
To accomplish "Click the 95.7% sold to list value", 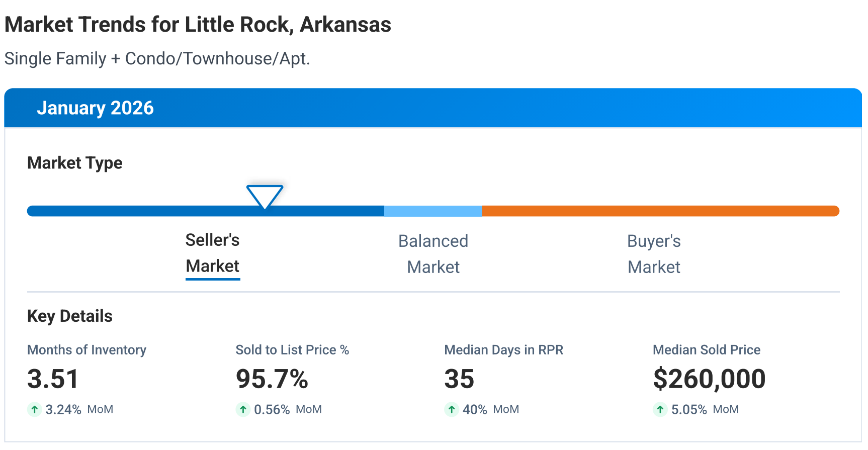I will (x=272, y=379).
